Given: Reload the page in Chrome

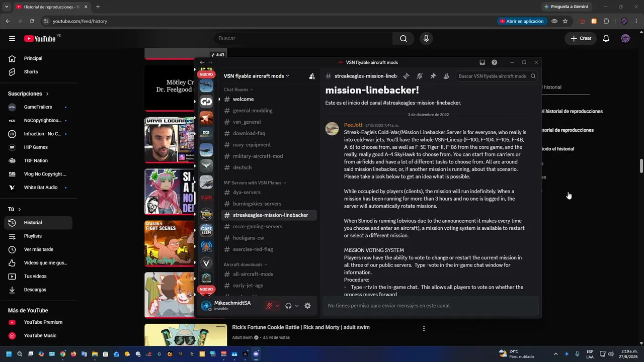Looking at the screenshot, I should [x=32, y=21].
